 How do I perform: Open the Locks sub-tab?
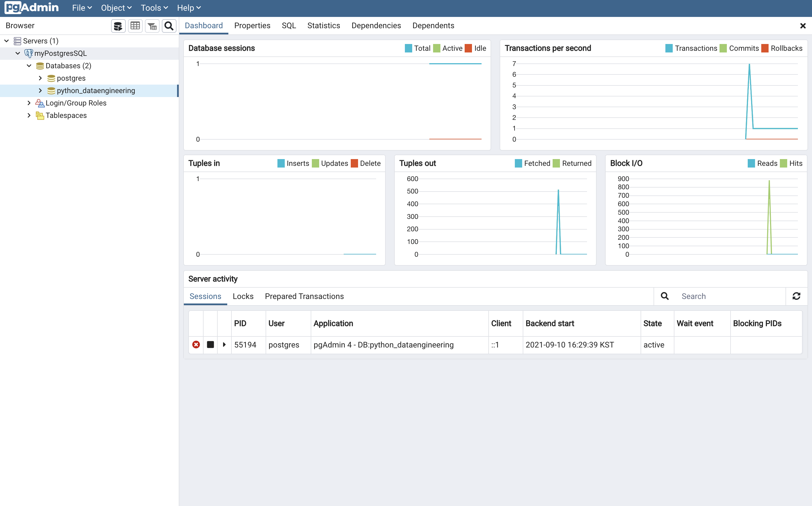(x=243, y=296)
